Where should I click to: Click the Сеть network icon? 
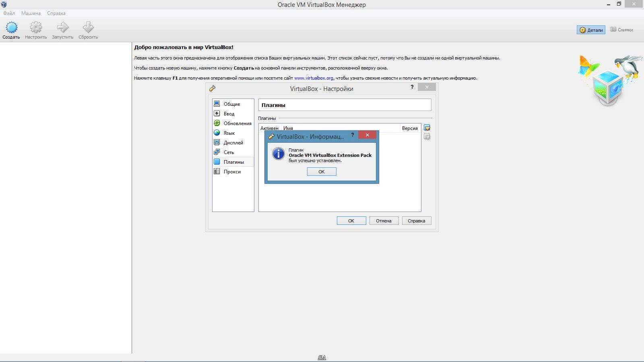click(217, 152)
